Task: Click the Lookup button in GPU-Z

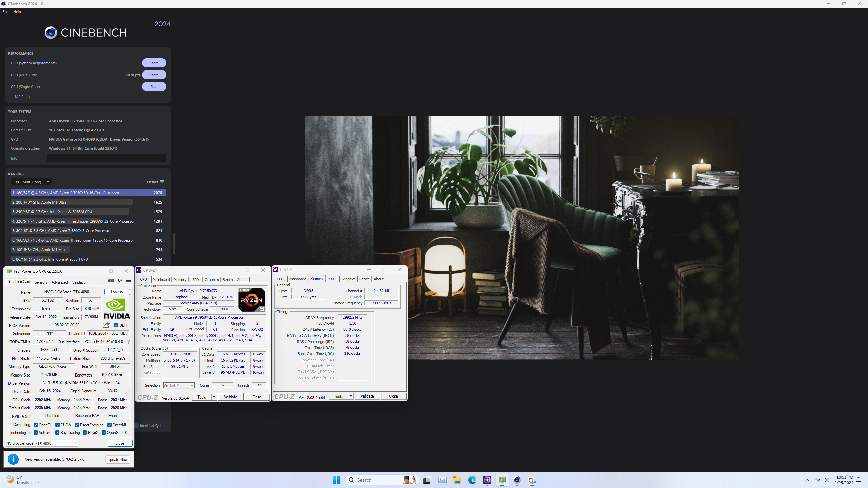Action: pos(117,292)
